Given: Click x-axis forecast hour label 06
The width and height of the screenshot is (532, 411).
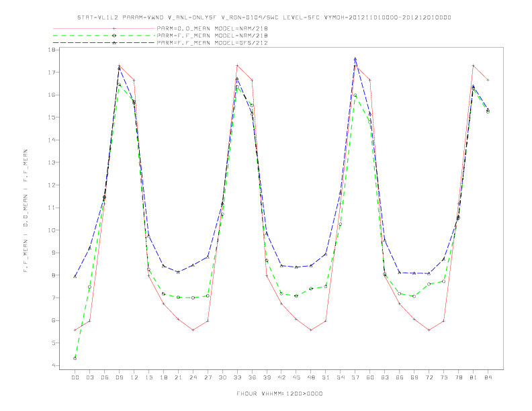Looking at the screenshot, I should 105,377.
